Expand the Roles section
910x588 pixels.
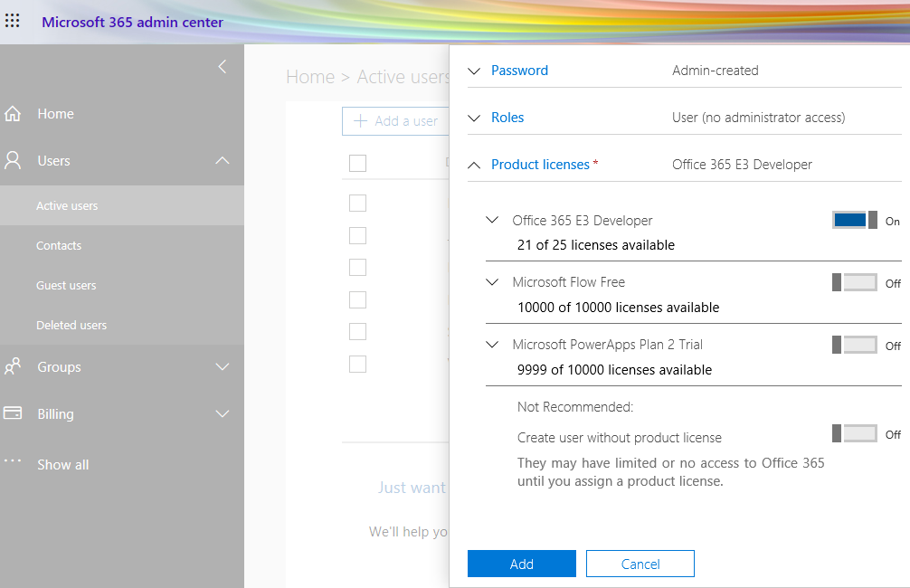474,117
